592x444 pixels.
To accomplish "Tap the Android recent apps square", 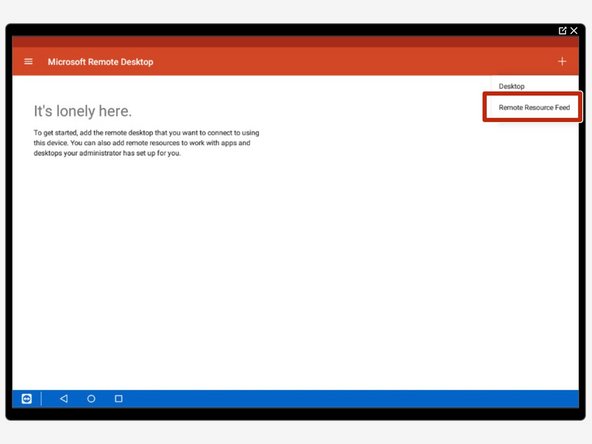I will [119, 399].
